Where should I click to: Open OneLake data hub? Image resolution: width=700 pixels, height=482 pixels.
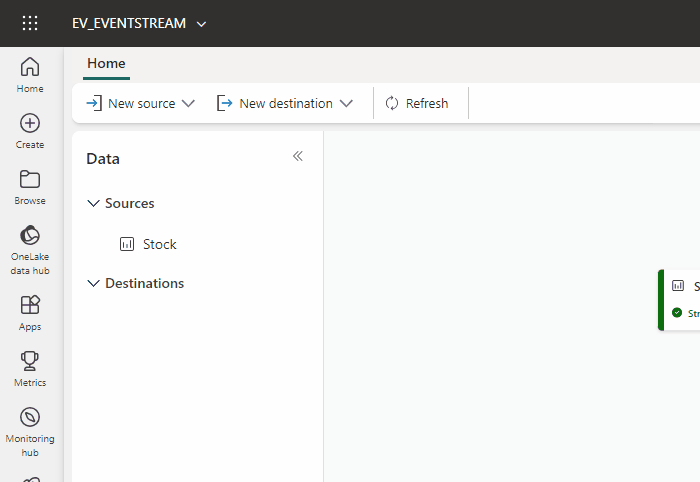tap(30, 249)
